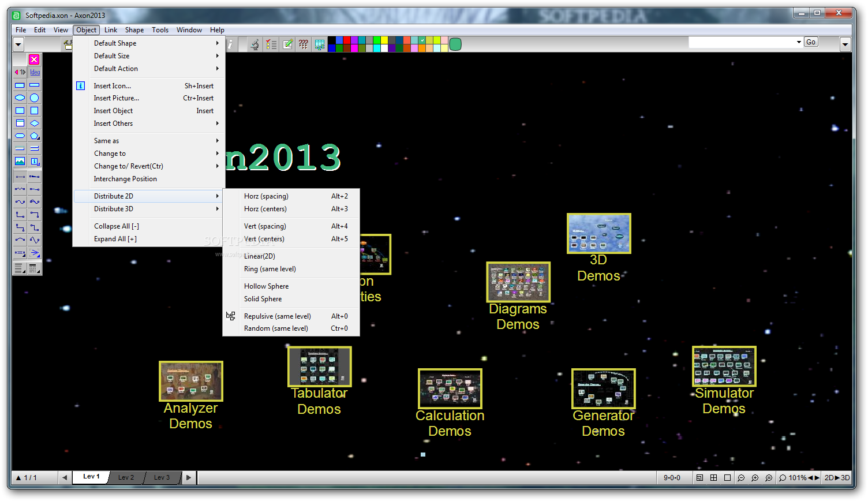The height and width of the screenshot is (501, 868).
Task: Select the picture object tool
Action: (20, 161)
